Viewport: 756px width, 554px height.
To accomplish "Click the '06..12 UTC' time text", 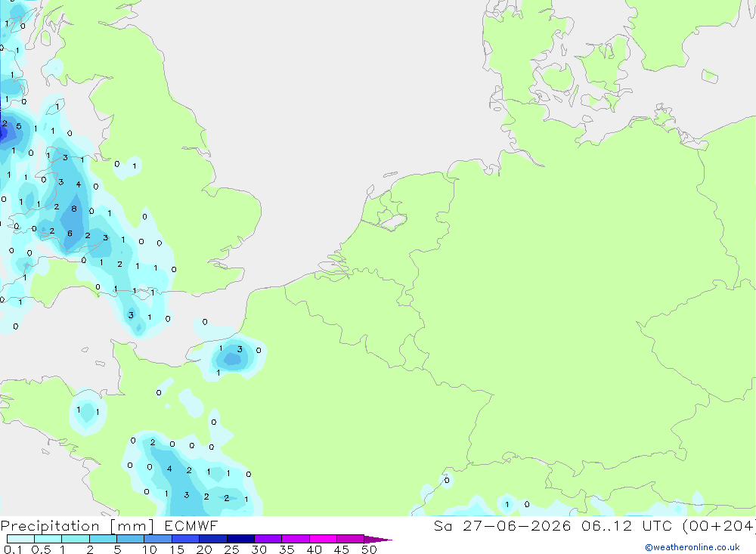I will coord(627,525).
